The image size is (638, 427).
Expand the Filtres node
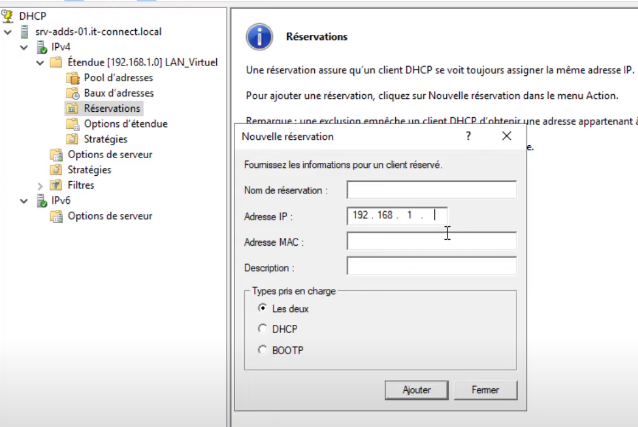[40, 186]
